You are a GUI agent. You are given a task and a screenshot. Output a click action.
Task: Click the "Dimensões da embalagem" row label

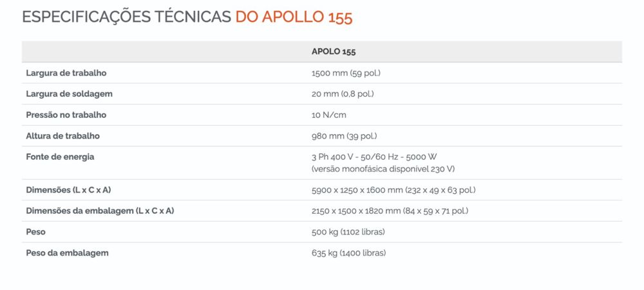[x=100, y=211]
